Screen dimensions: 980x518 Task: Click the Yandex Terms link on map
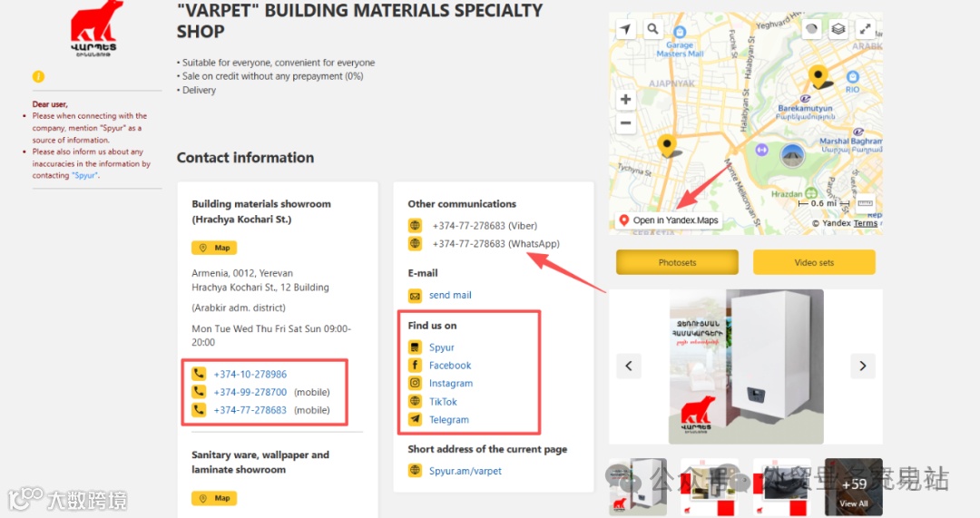(x=865, y=223)
